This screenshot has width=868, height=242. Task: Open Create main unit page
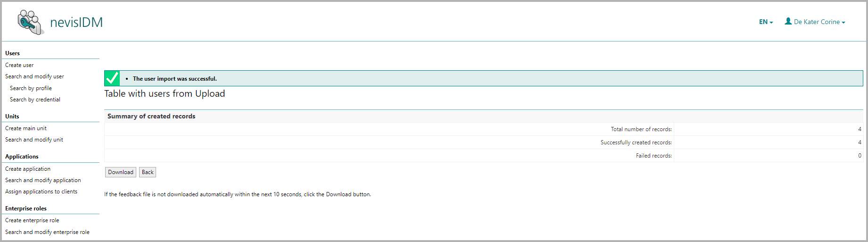(x=26, y=128)
